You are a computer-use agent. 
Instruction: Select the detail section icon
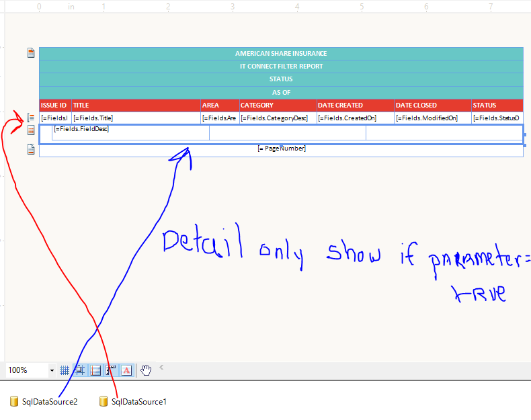click(31, 130)
